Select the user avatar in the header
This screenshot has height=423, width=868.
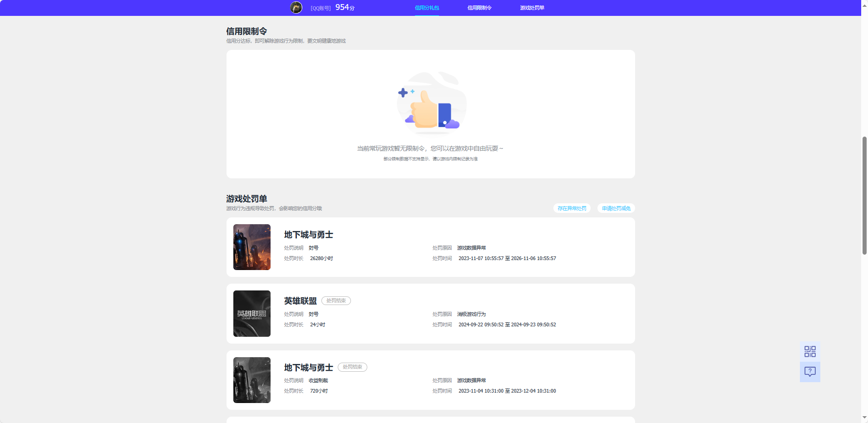point(296,7)
